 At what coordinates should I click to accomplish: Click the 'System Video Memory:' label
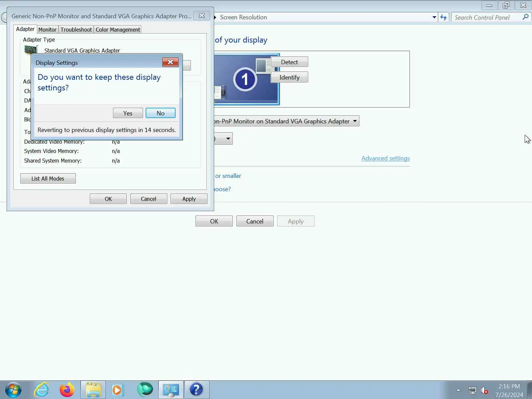click(51, 151)
